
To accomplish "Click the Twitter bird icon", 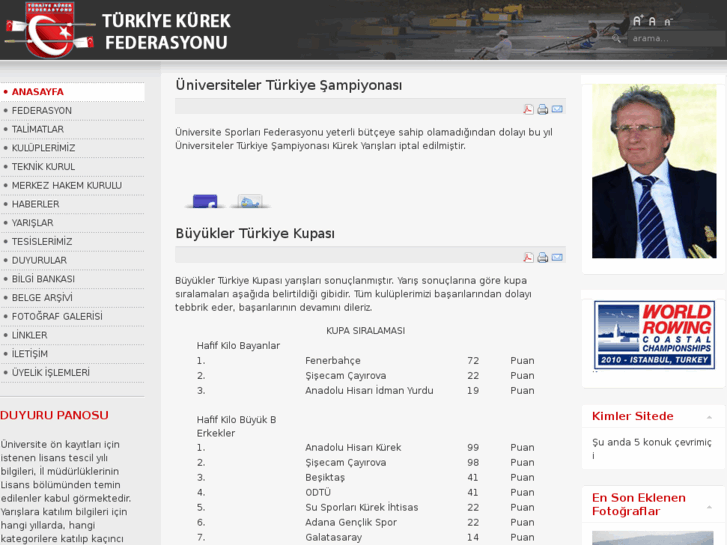I will [250, 201].
